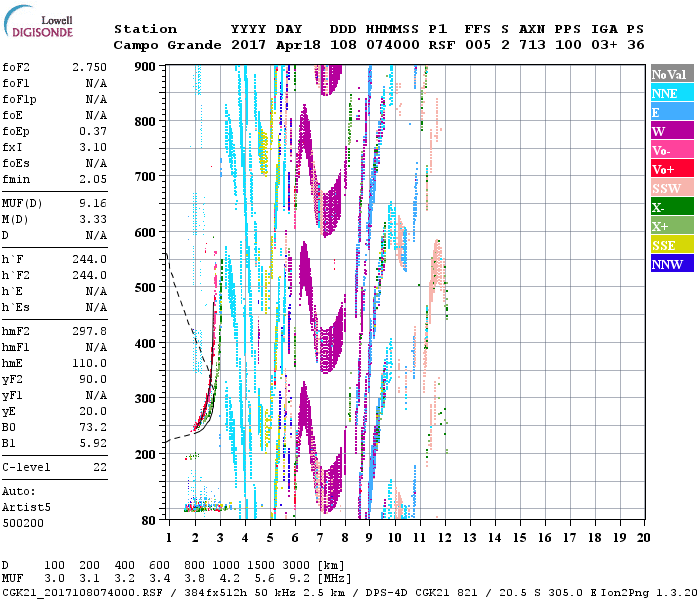Click the fxI value 3.10
Screen dimensions: 700x600
click(x=93, y=147)
